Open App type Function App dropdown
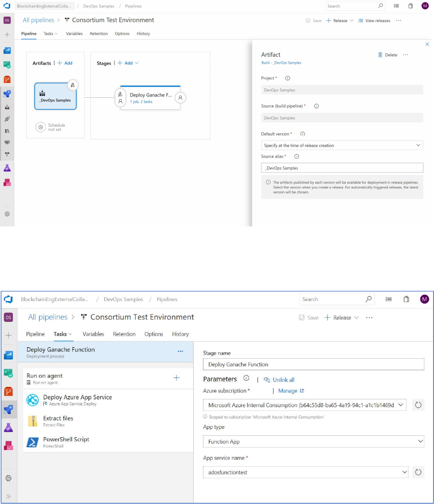Screen dimensions: 434x504 [x=314, y=442]
